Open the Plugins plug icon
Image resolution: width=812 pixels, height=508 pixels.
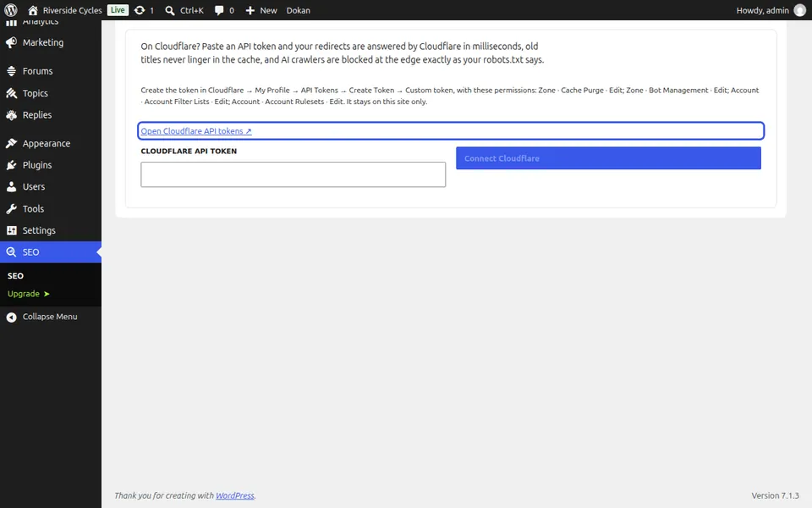[11, 165]
